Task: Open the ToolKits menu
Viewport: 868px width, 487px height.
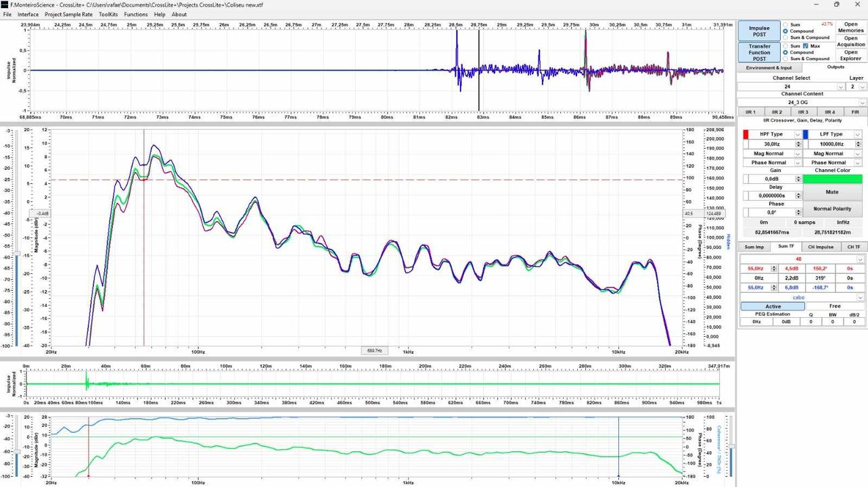Action: tap(108, 14)
